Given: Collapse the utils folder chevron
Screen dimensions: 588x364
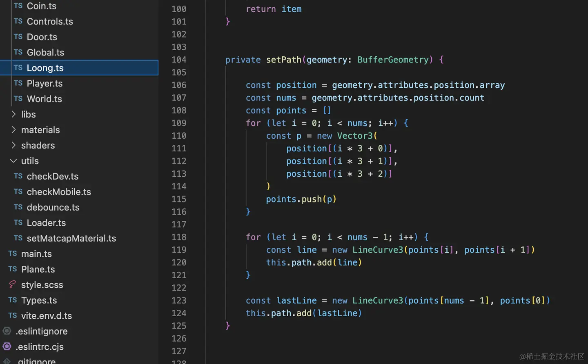Looking at the screenshot, I should (x=13, y=161).
